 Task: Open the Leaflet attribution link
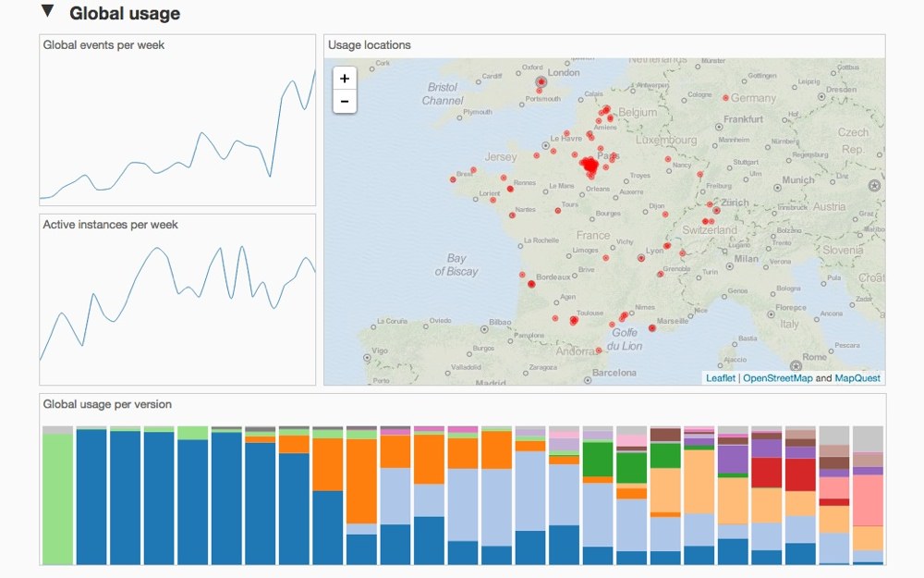(721, 378)
